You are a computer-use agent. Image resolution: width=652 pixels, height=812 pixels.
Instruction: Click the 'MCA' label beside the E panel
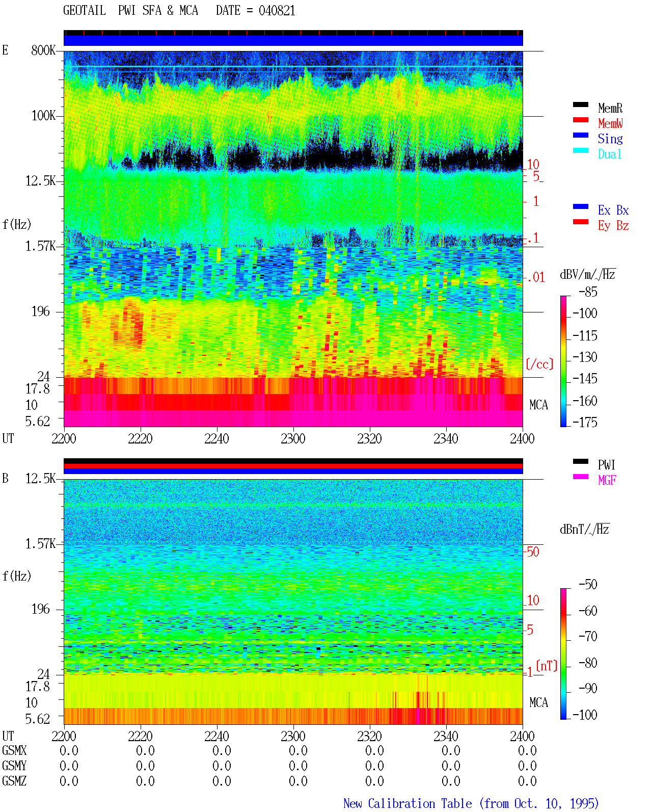point(538,405)
